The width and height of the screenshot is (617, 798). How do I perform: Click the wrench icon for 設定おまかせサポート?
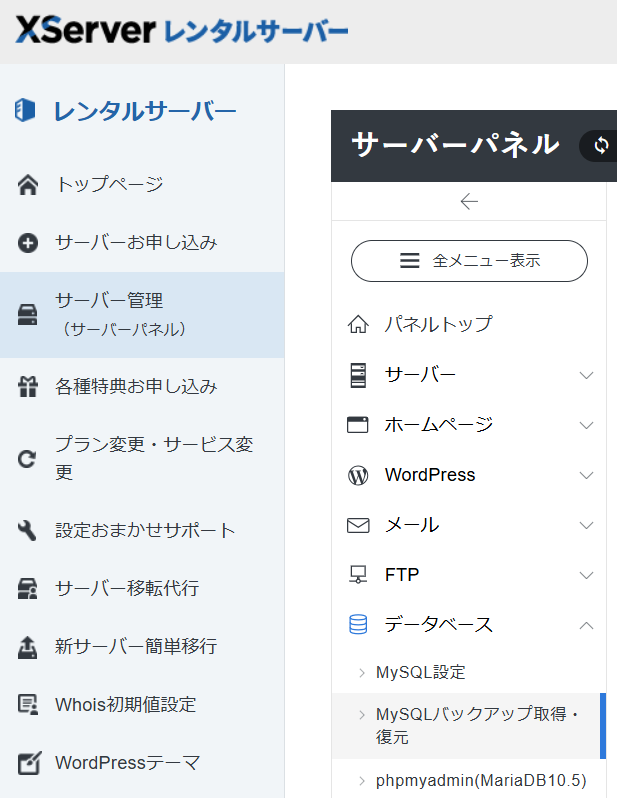pos(28,531)
